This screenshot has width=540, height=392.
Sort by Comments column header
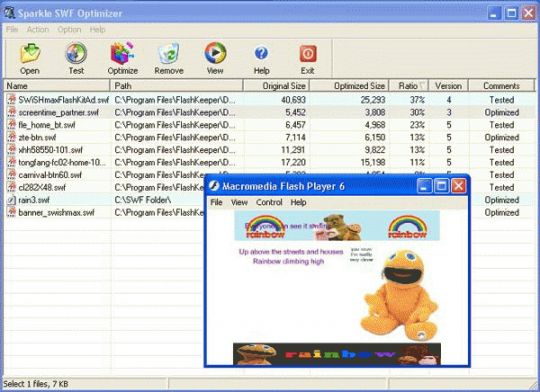coord(501,86)
